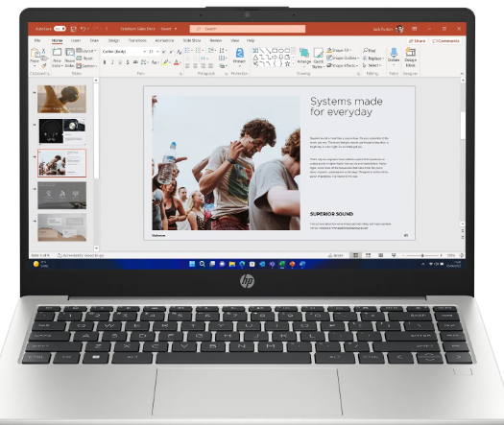Toggle the AutoSave switch

(60, 29)
